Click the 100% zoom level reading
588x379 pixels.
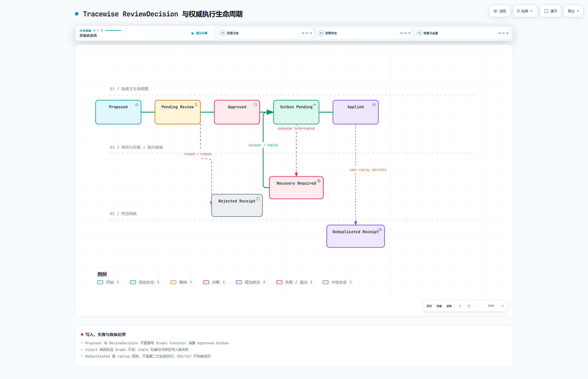(x=491, y=306)
